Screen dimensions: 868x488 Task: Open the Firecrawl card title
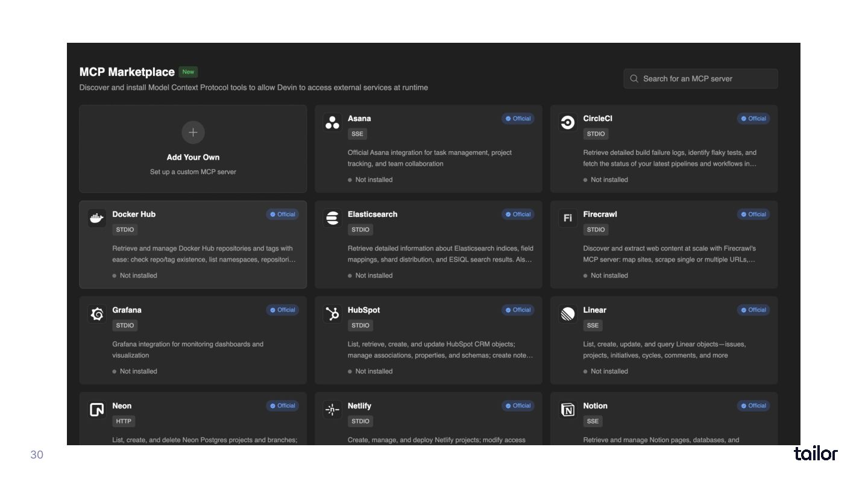click(600, 214)
